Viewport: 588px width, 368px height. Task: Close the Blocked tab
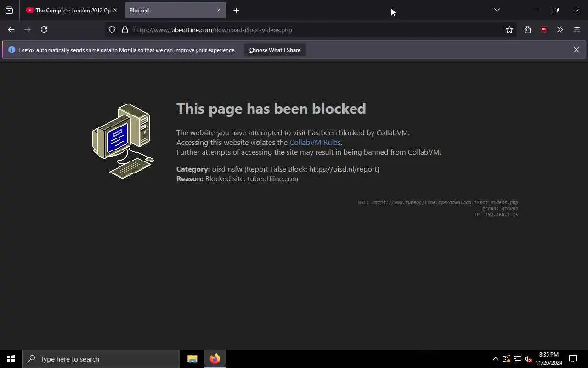[x=219, y=10]
